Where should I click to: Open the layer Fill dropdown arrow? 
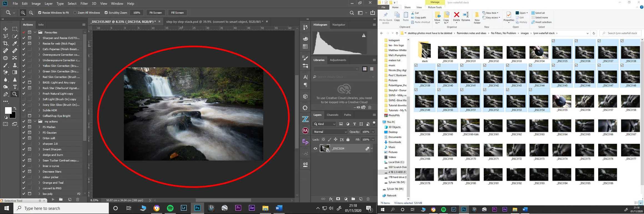point(373,139)
